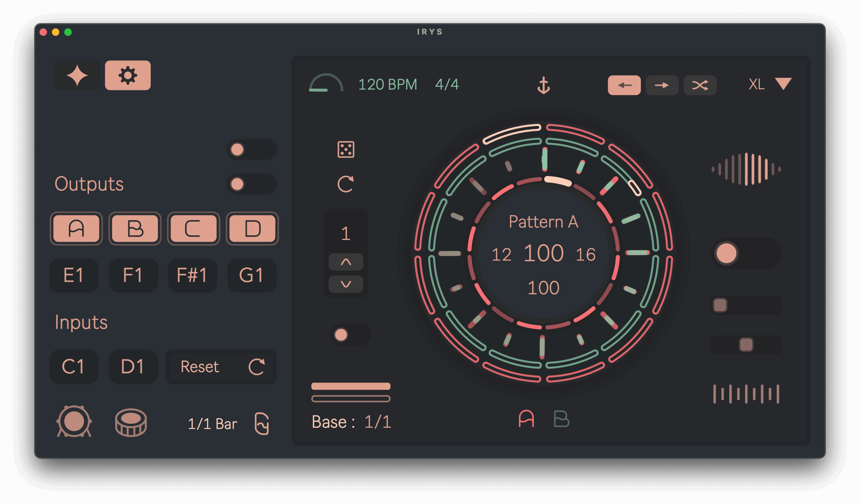The image size is (860, 504).
Task: Click the D1 input note
Action: coord(133,367)
